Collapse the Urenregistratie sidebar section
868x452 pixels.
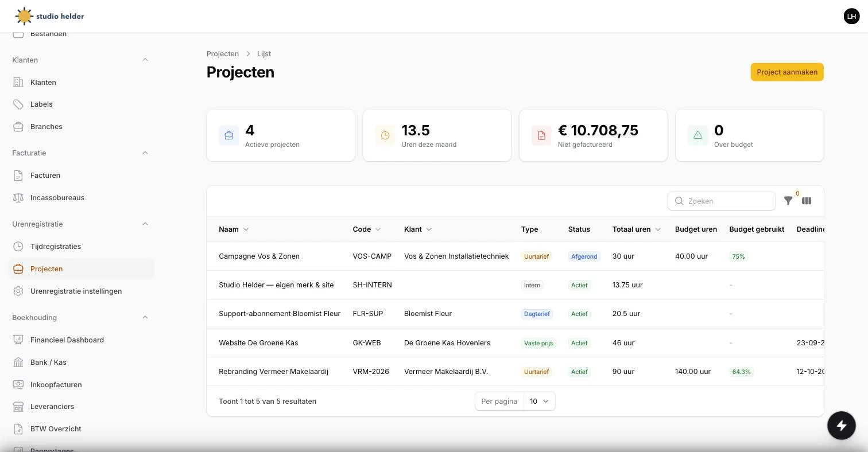point(145,224)
